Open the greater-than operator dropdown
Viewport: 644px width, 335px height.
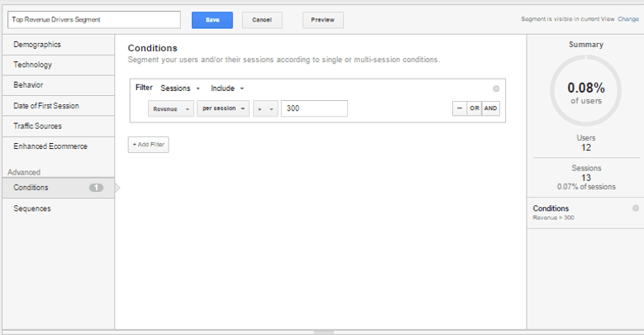265,108
